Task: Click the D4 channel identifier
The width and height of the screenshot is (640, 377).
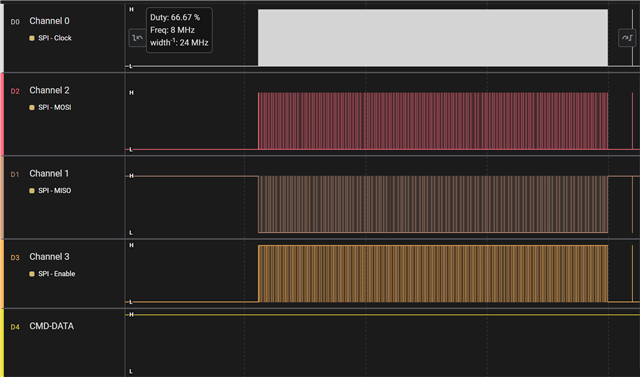Action: tap(15, 327)
